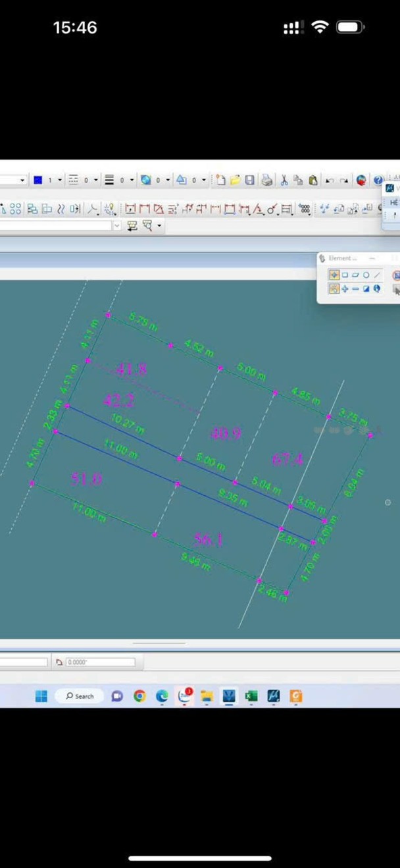
Task: Choose the Add selection method plus icon
Action: point(345,288)
